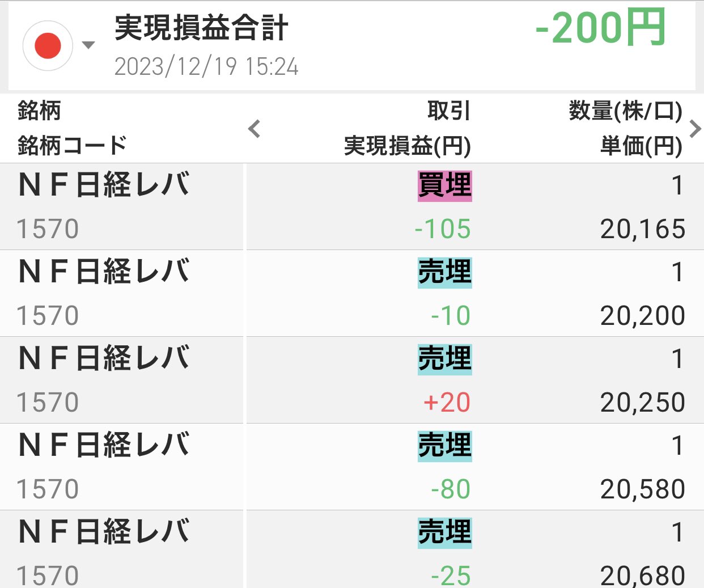Click the Japan flag market icon
The image size is (704, 588).
click(48, 46)
